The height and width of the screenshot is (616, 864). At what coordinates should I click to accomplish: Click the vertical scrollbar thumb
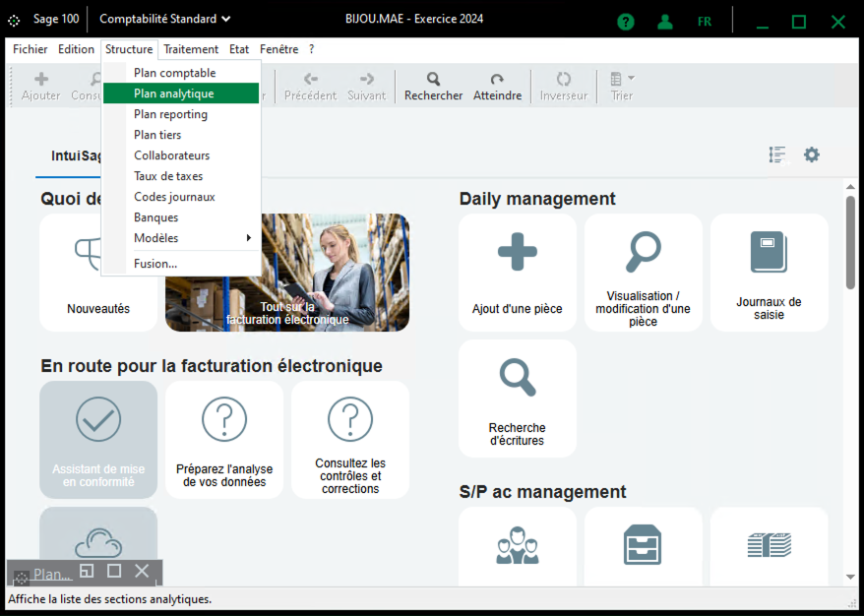point(850,242)
